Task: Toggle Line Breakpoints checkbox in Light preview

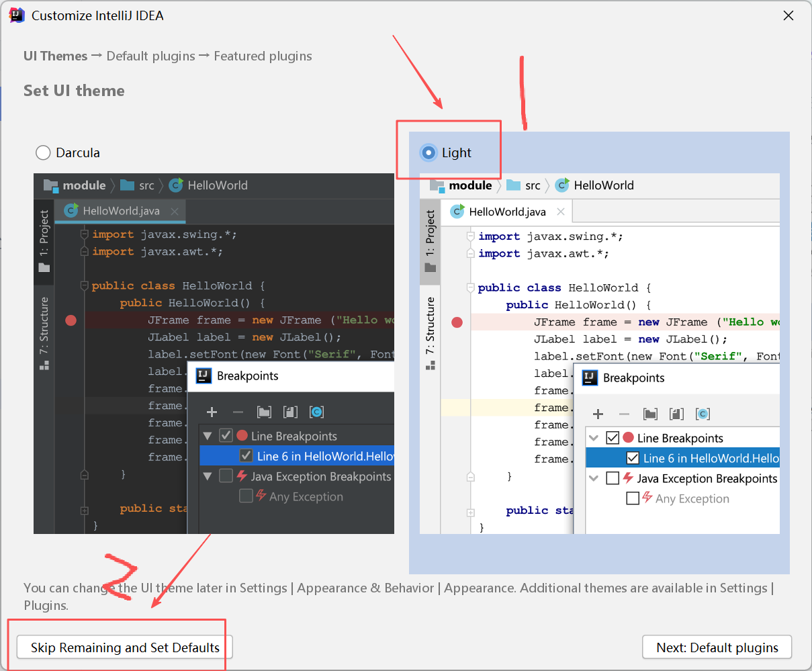Action: pyautogui.click(x=613, y=438)
